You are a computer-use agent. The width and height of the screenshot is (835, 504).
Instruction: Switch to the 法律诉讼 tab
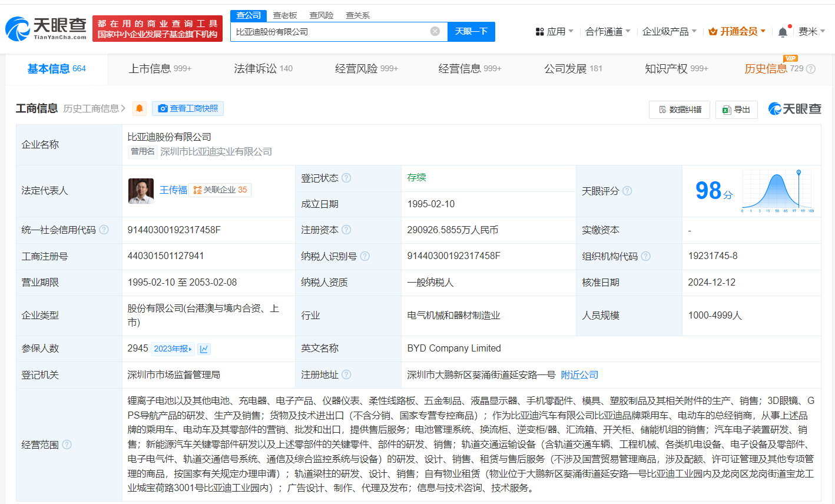[x=263, y=69]
